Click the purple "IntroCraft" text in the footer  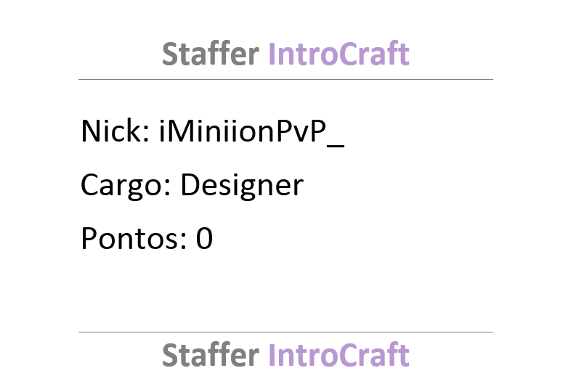[x=339, y=354]
